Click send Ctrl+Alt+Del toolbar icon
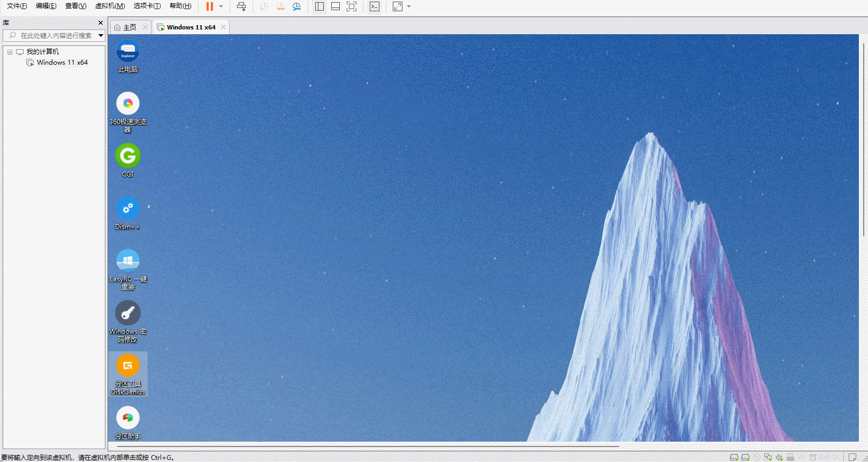Image resolution: width=868 pixels, height=462 pixels. pyautogui.click(x=241, y=6)
